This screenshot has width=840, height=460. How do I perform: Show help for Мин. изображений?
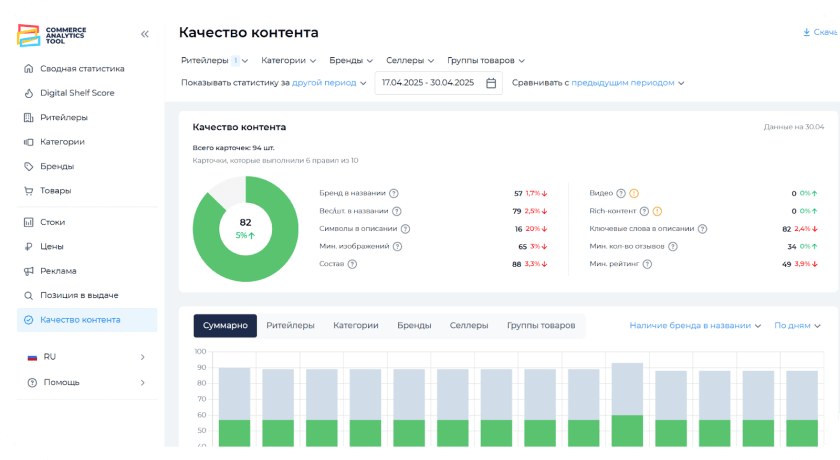click(x=398, y=247)
